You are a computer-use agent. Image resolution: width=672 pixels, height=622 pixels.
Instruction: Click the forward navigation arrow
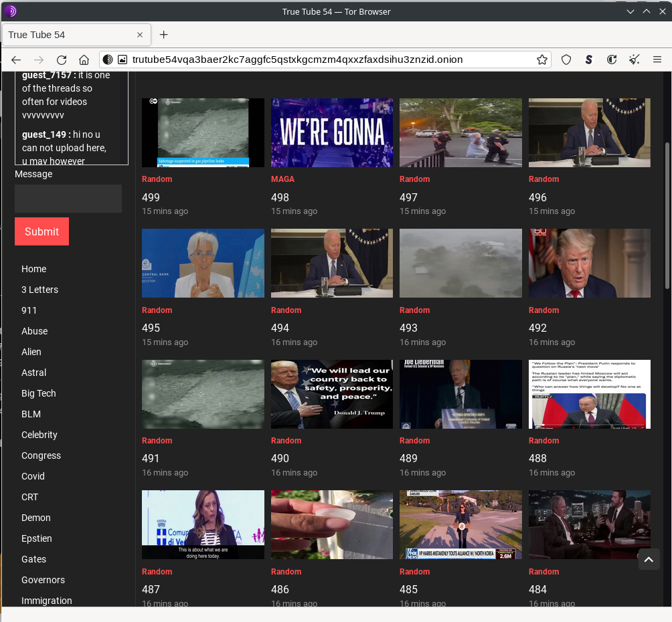(39, 60)
